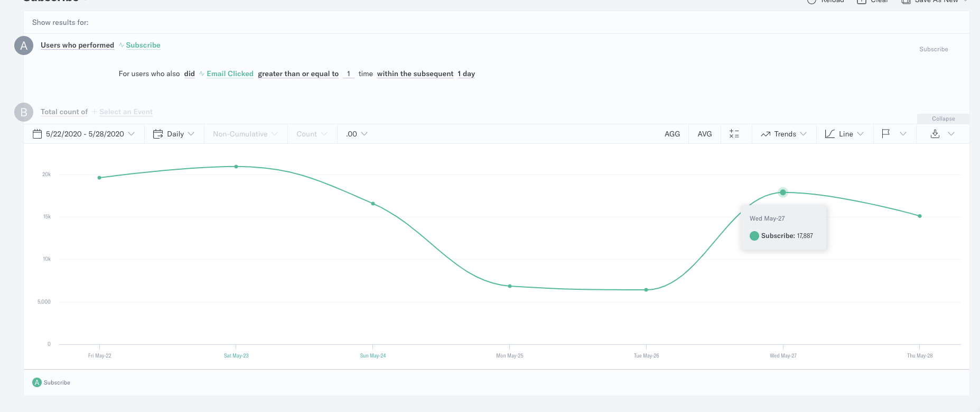Open the Non-Cumulative dropdown
The width and height of the screenshot is (980, 412).
click(245, 134)
